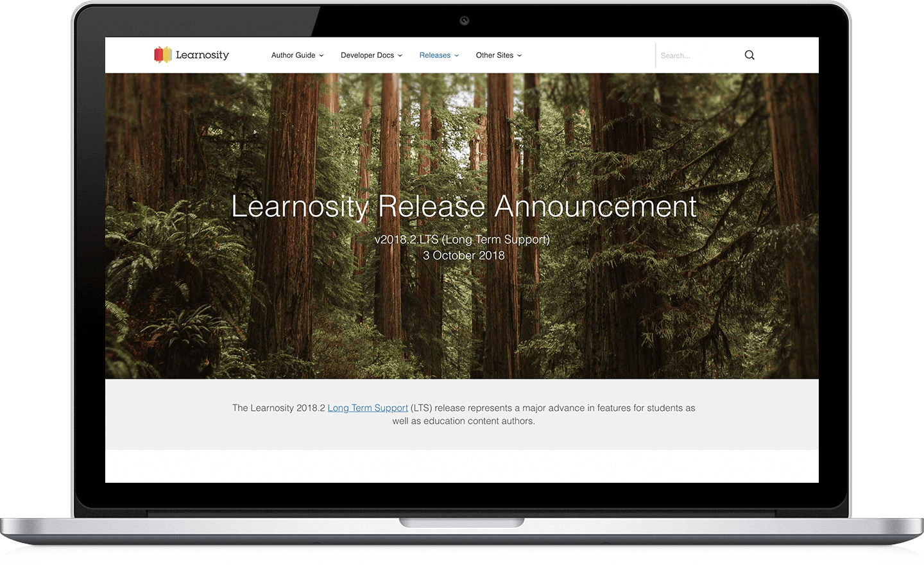Image resolution: width=924 pixels, height=572 pixels.
Task: Expand the chevron beside Developer Docs
Action: [x=400, y=56]
